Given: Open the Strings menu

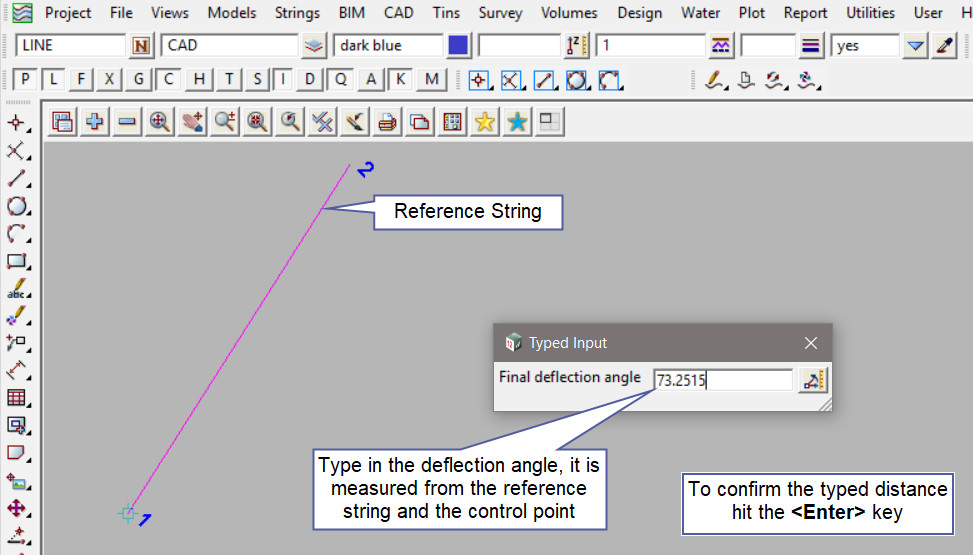Looking at the screenshot, I should tap(297, 12).
